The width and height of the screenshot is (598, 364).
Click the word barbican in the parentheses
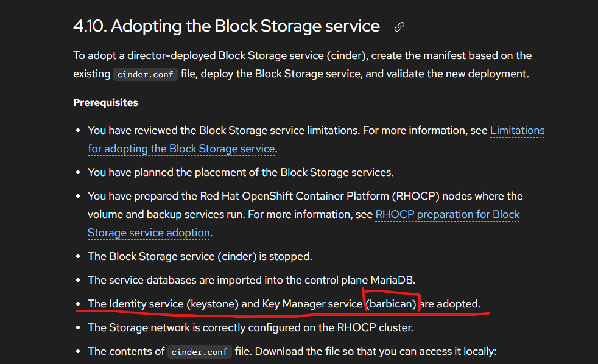tap(392, 304)
